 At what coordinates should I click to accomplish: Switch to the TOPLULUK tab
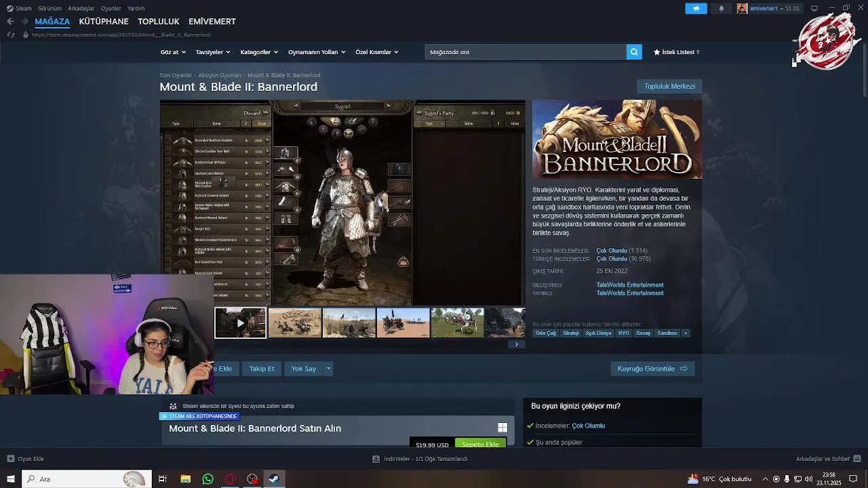pyautogui.click(x=159, y=22)
